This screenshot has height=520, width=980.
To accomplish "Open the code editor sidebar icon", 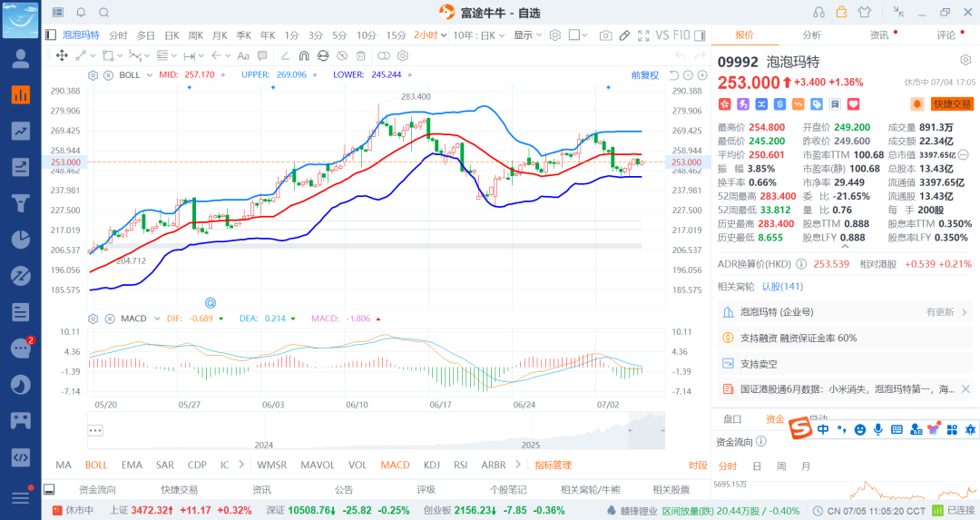I will pyautogui.click(x=21, y=456).
